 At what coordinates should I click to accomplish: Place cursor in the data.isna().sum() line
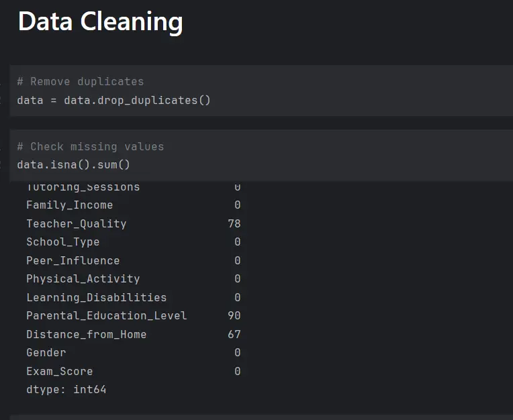(73, 164)
